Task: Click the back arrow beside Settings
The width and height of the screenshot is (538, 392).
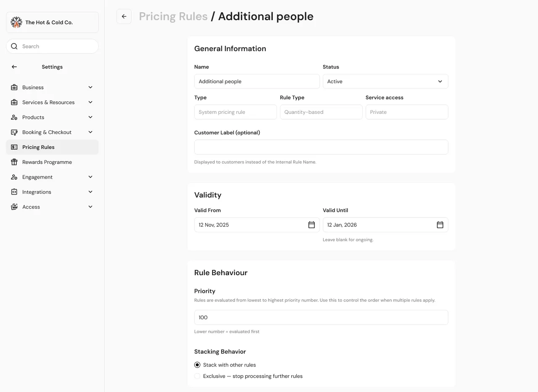Action: click(x=14, y=67)
